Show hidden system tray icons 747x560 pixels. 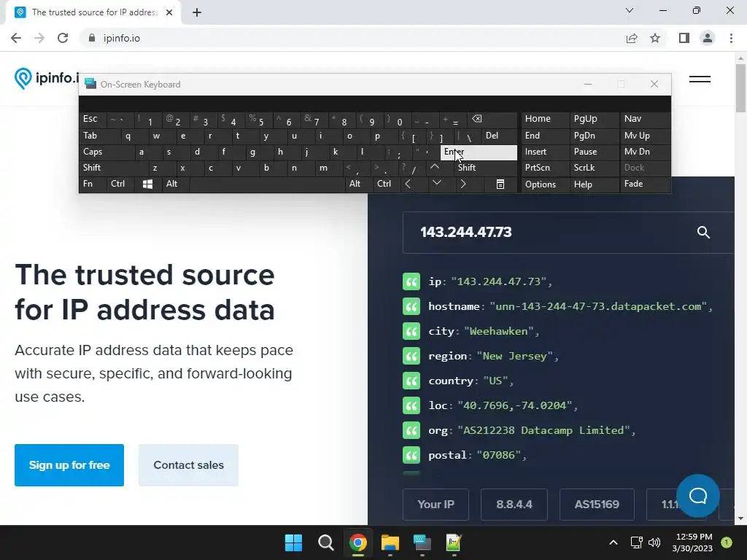tap(614, 542)
